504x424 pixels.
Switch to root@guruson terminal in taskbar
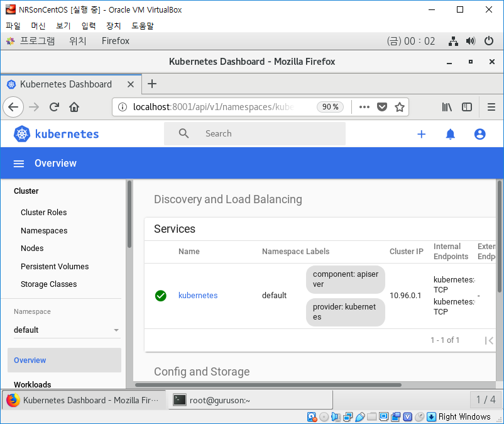pos(250,400)
